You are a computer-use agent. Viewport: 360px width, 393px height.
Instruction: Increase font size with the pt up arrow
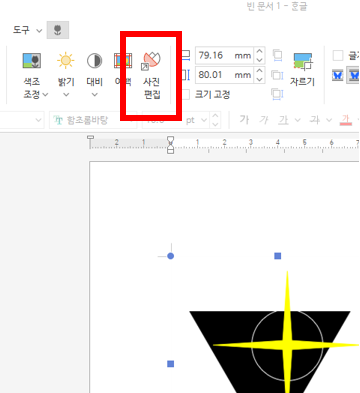pyautogui.click(x=215, y=116)
